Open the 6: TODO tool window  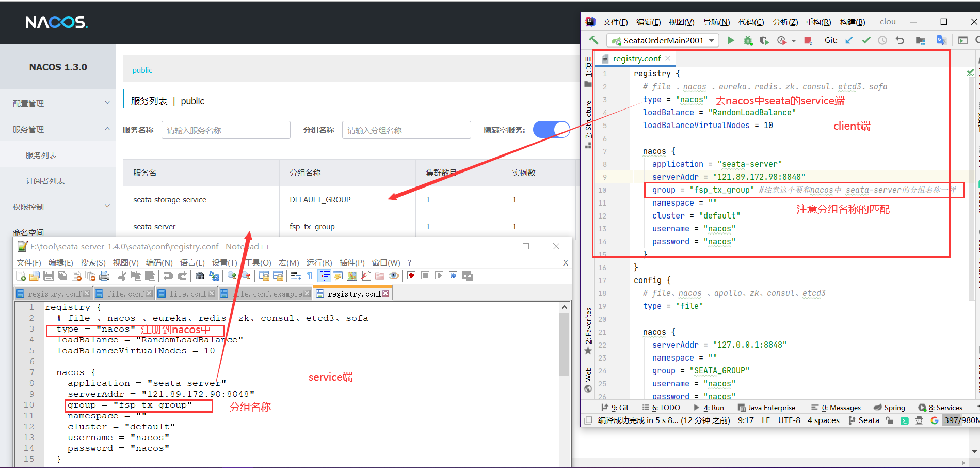(661, 408)
